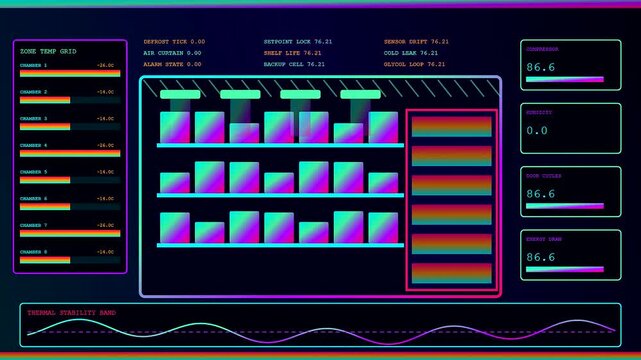Select the Chamber 8 label
Image resolution: width=641 pixels, height=360 pixels.
pyautogui.click(x=34, y=252)
